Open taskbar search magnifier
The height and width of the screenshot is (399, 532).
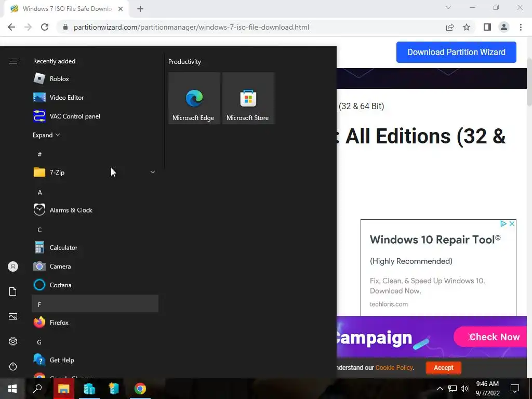point(37,389)
